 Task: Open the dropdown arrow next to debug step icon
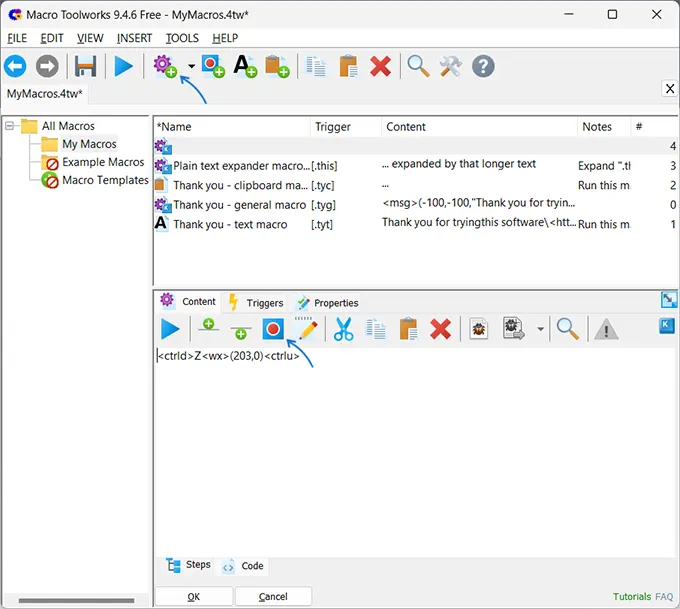click(x=540, y=329)
